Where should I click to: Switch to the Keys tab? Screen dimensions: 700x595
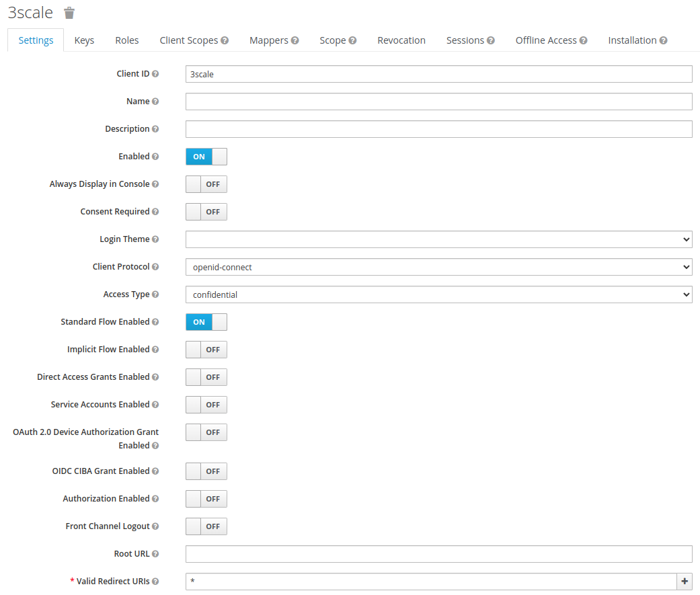84,40
